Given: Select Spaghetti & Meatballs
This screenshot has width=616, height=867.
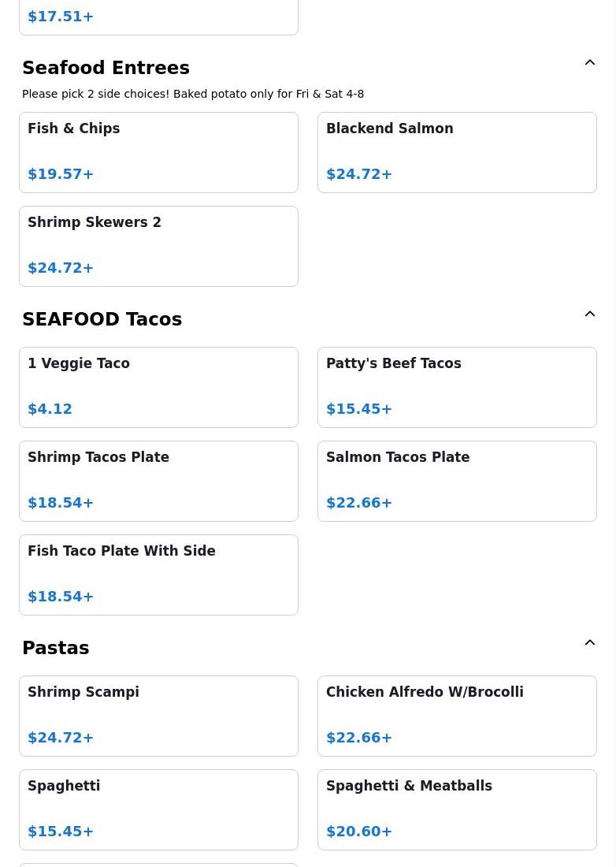Looking at the screenshot, I should pyautogui.click(x=457, y=809).
